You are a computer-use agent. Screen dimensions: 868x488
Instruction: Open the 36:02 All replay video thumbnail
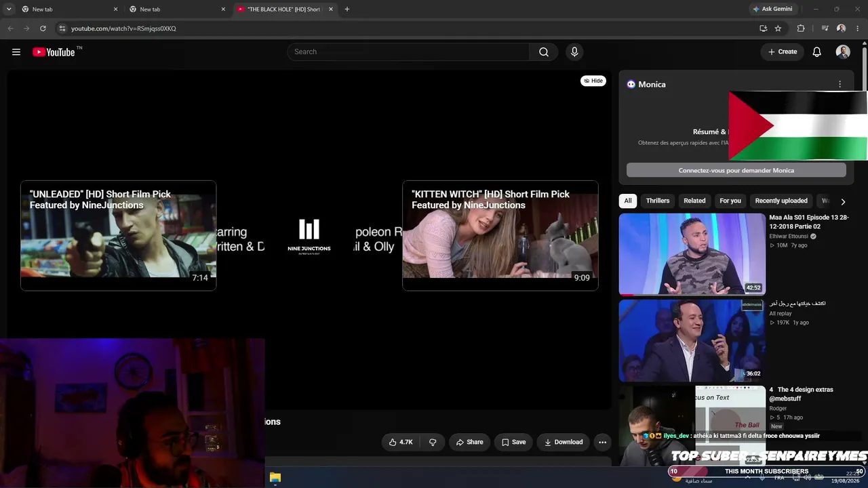[x=692, y=341]
